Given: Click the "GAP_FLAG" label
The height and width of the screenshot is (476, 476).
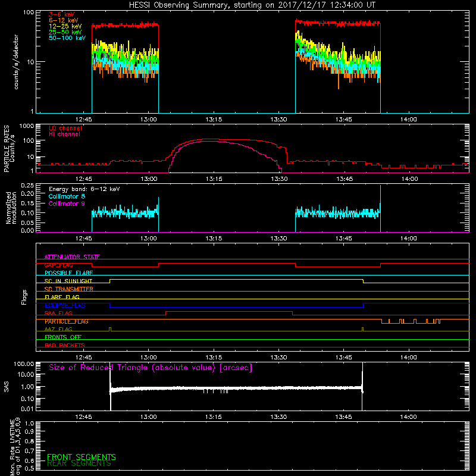Looking at the screenshot, I should click(x=58, y=265).
